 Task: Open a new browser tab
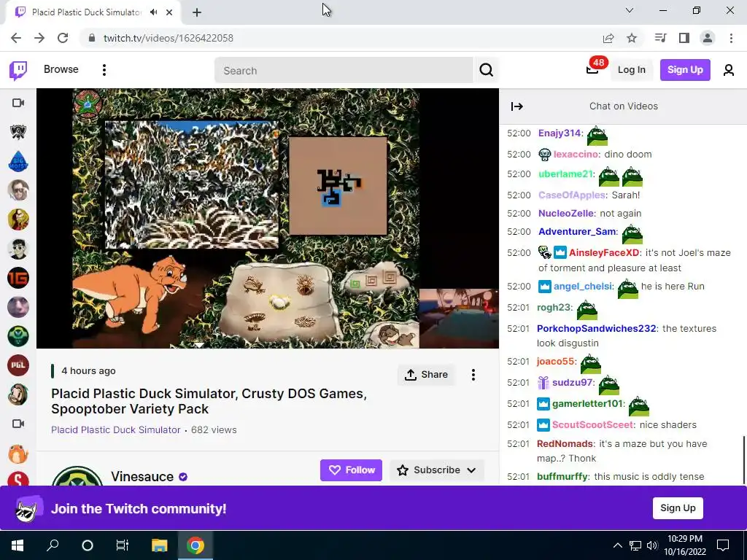pyautogui.click(x=197, y=13)
